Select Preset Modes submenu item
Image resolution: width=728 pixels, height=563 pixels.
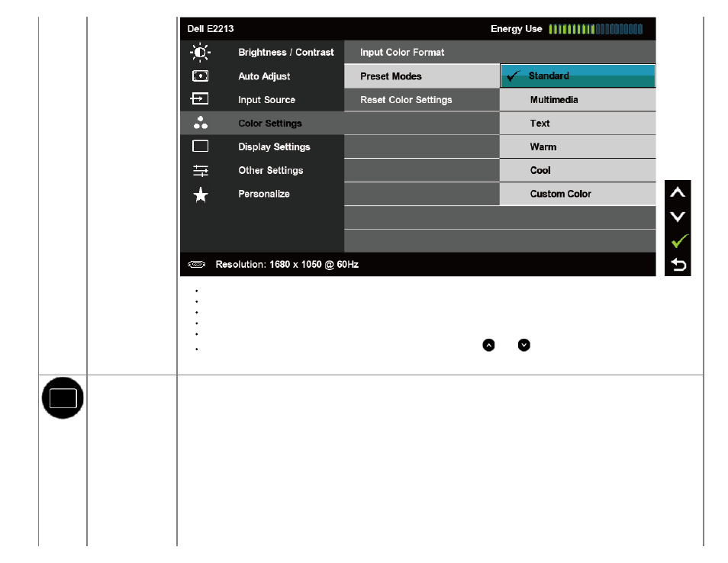coord(421,76)
